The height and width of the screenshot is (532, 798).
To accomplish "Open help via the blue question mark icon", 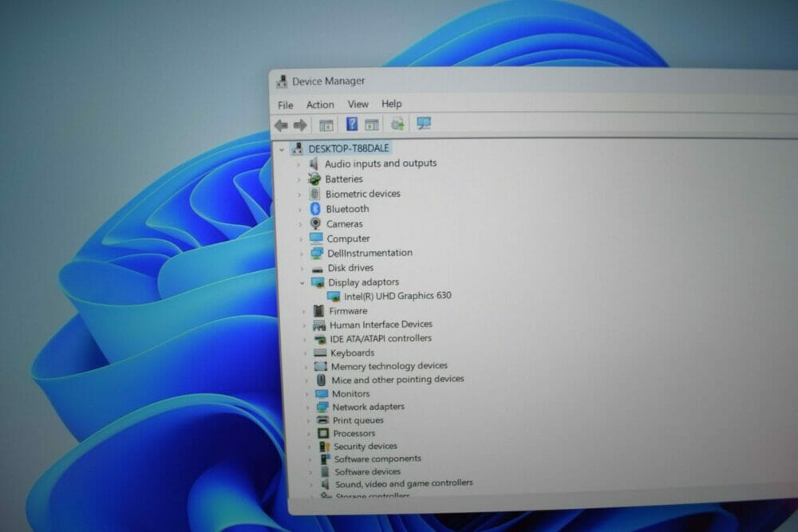I will tap(352, 124).
